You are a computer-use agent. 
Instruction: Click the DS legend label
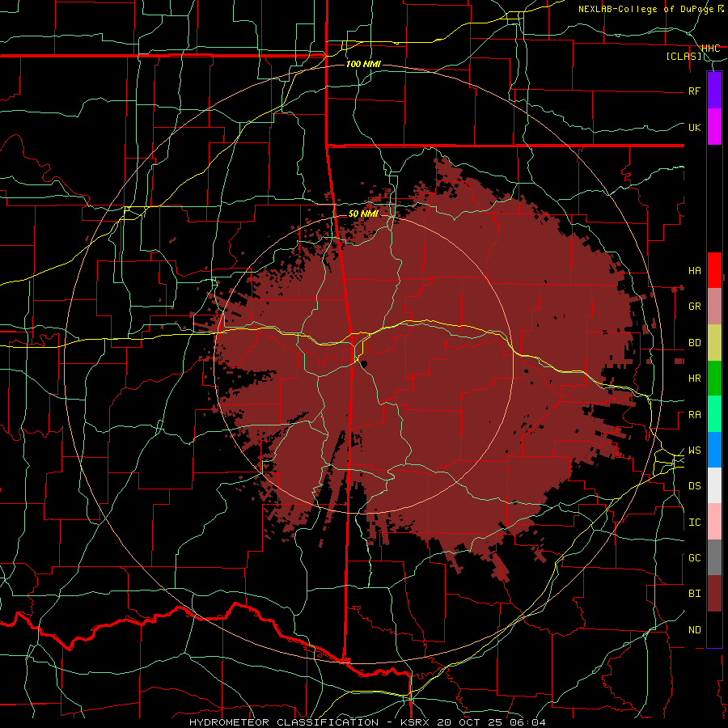pyautogui.click(x=695, y=486)
